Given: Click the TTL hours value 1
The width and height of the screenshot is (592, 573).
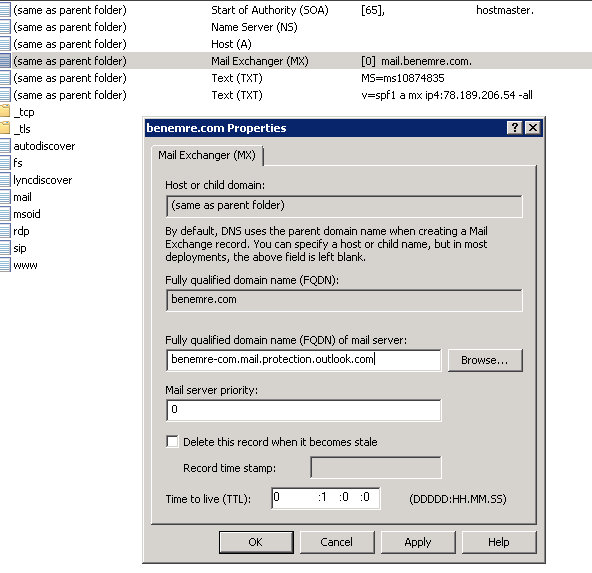Looking at the screenshot, I should pyautogui.click(x=323, y=498).
